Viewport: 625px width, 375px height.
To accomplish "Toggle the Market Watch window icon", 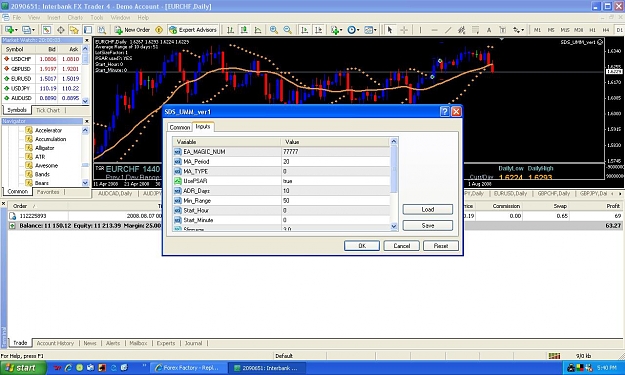I will (x=47, y=30).
